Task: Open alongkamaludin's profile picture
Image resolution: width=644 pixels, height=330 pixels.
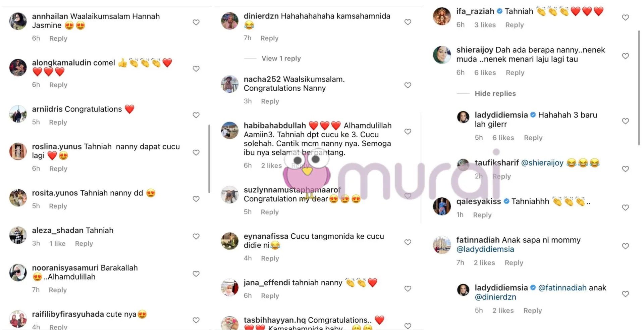Action: (18, 67)
